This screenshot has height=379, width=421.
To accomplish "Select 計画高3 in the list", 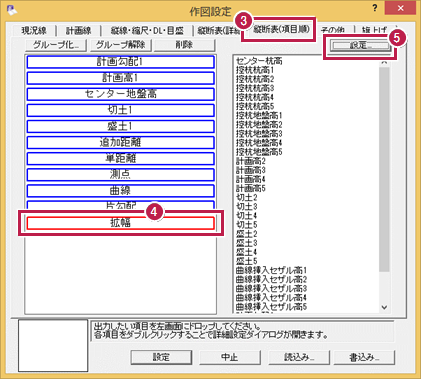I will click(251, 170).
